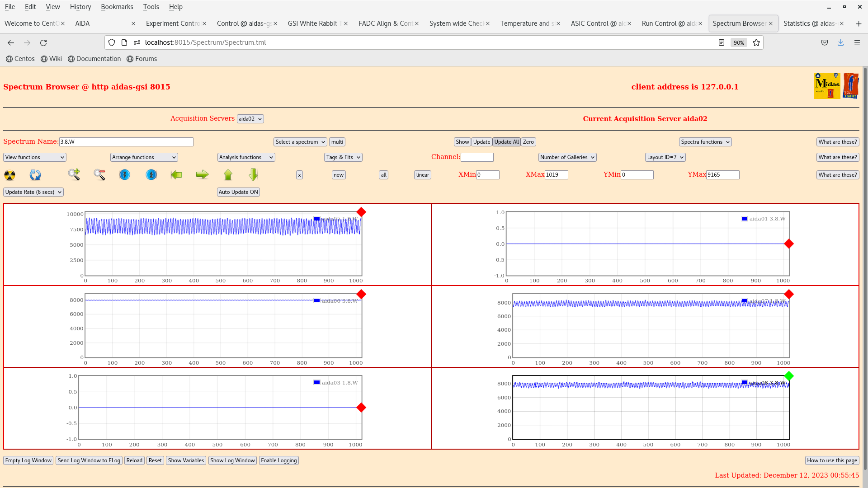The width and height of the screenshot is (868, 488).
Task: Open the Analysis functions dropdown
Action: 246,157
